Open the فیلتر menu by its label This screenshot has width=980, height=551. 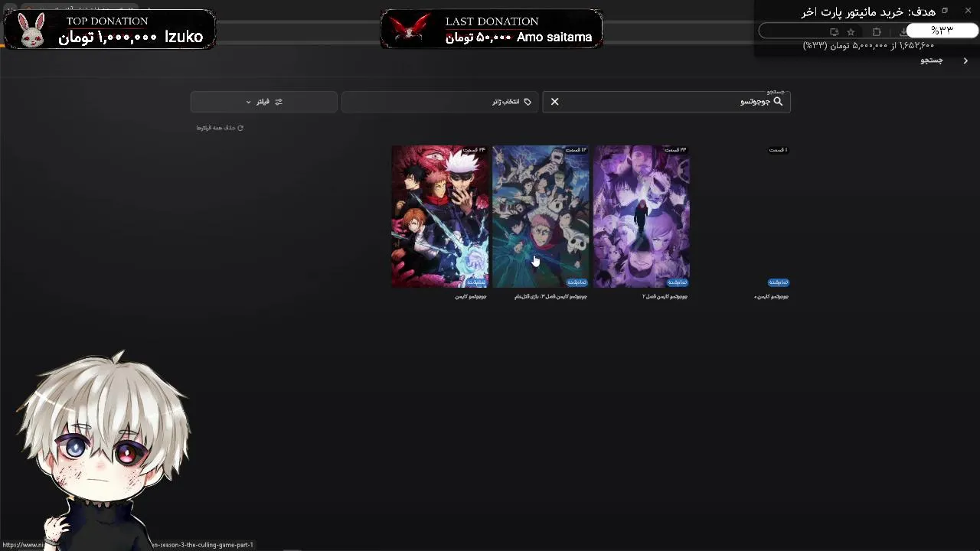click(x=263, y=102)
